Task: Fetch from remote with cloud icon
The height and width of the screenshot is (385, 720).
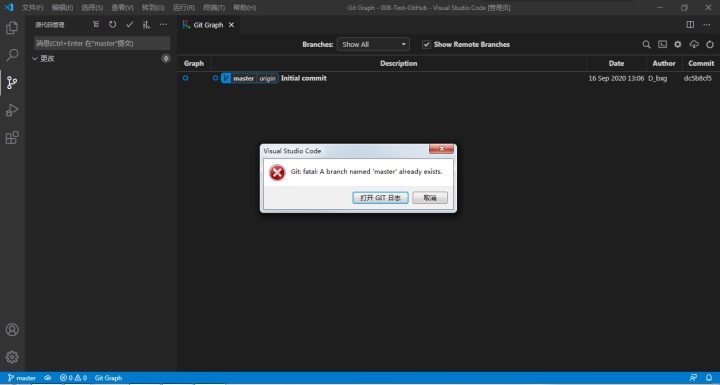Action: tap(694, 45)
